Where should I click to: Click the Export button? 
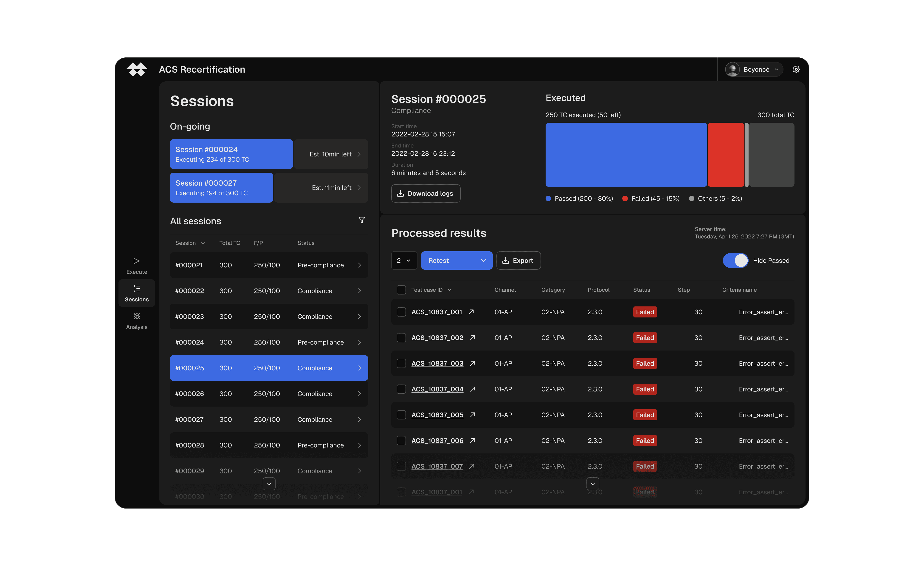(x=518, y=261)
